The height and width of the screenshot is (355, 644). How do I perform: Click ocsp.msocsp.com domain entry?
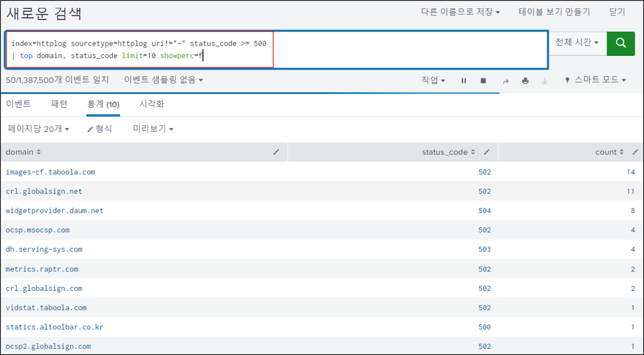tap(37, 230)
